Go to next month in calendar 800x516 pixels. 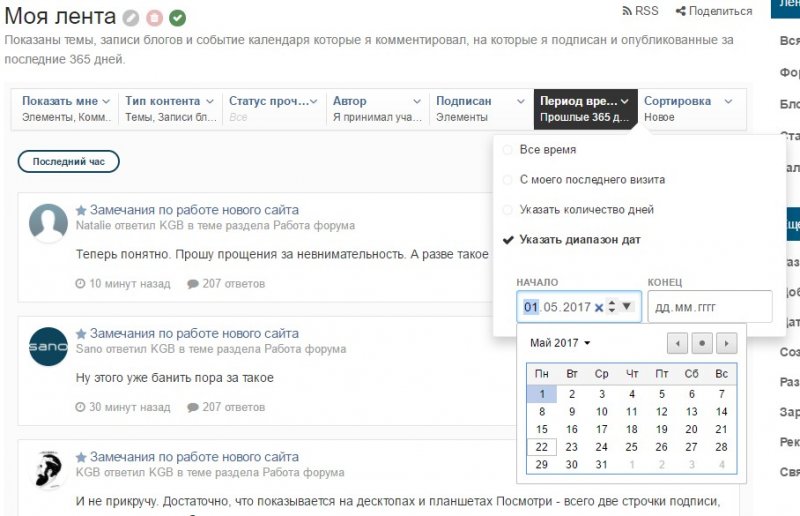coord(727,343)
